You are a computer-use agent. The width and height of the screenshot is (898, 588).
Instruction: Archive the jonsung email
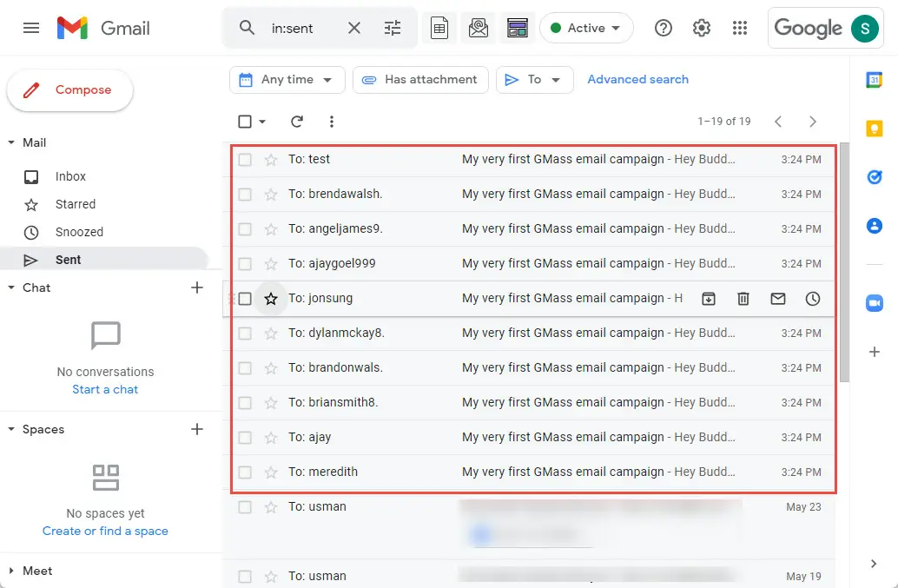point(709,298)
